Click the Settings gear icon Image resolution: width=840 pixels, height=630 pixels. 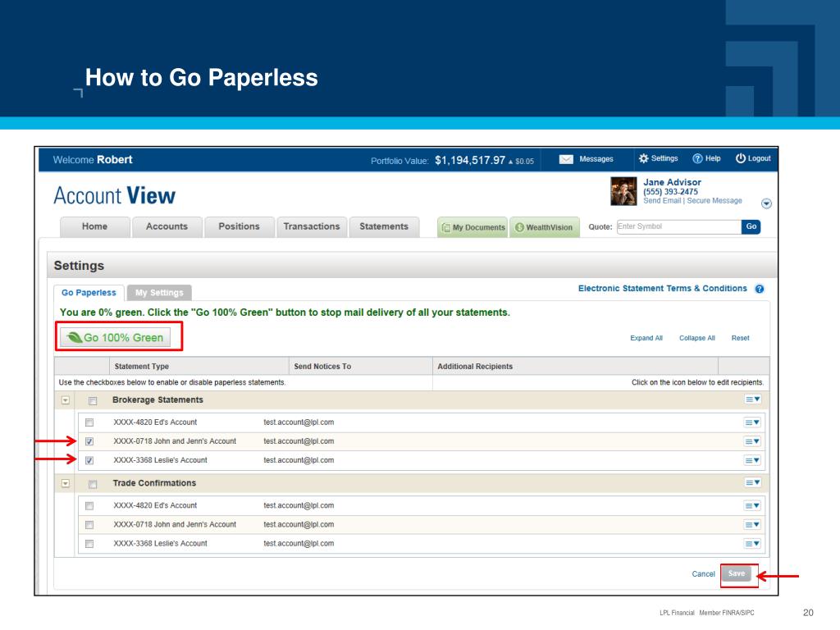[643, 158]
